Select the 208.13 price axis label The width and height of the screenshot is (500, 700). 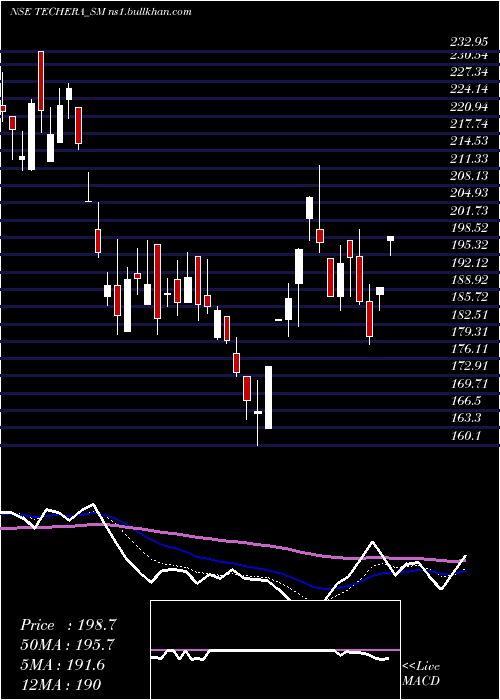pyautogui.click(x=469, y=176)
